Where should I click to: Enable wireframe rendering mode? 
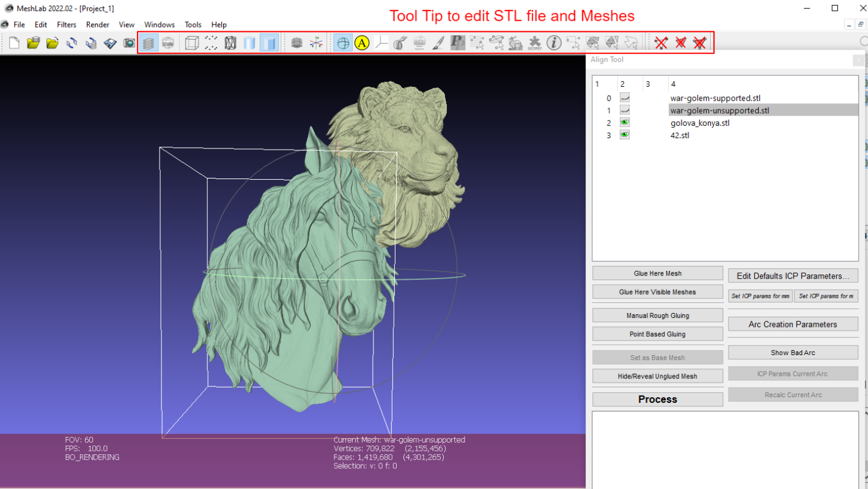[230, 42]
